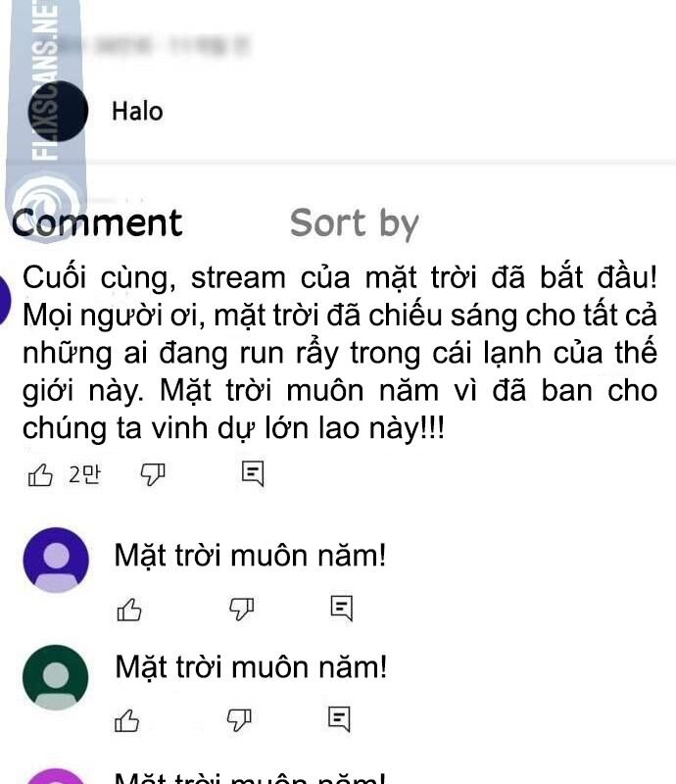676x784 pixels.
Task: Click the 2만 like count
Action: tap(84, 474)
